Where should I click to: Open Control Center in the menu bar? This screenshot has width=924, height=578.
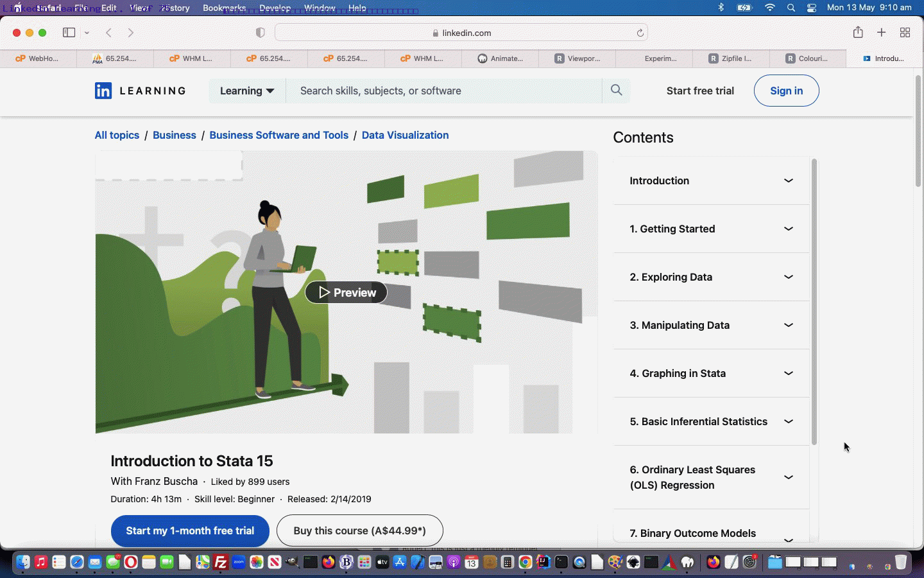pos(812,8)
